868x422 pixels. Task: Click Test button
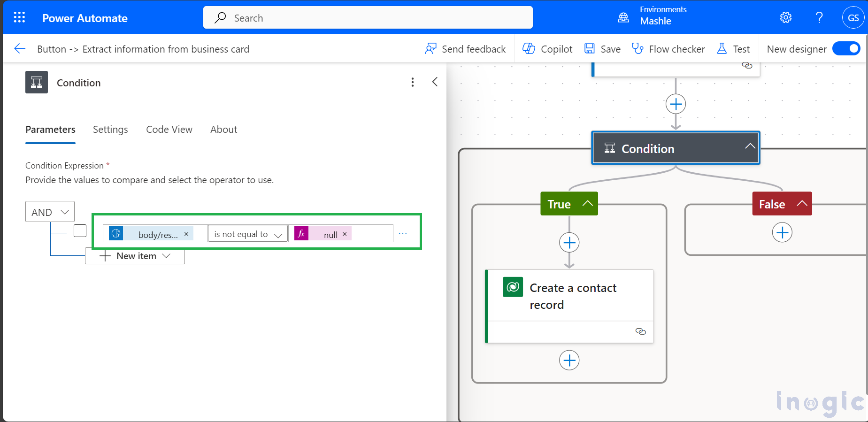pos(733,49)
